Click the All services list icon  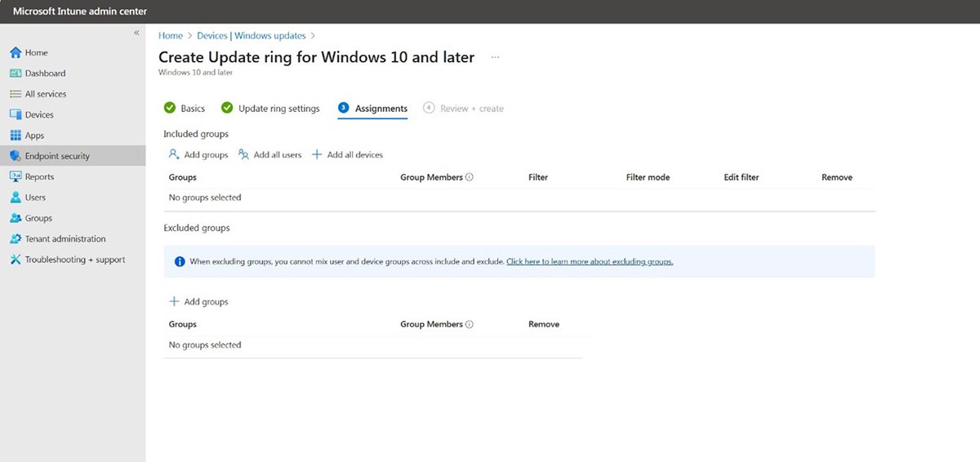pyautogui.click(x=15, y=94)
